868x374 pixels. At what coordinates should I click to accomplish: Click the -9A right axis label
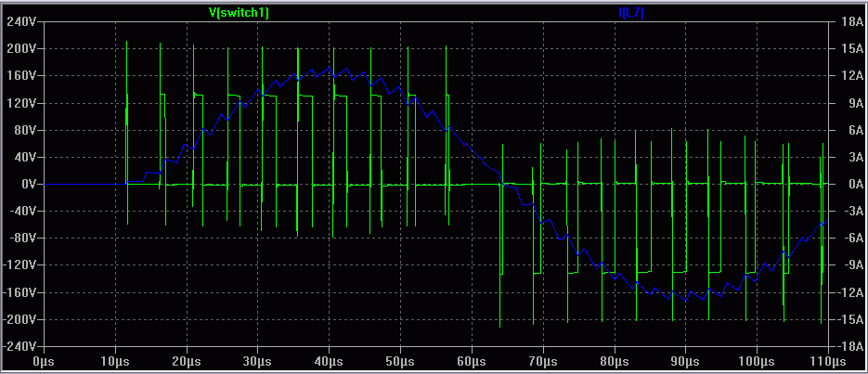[852, 265]
